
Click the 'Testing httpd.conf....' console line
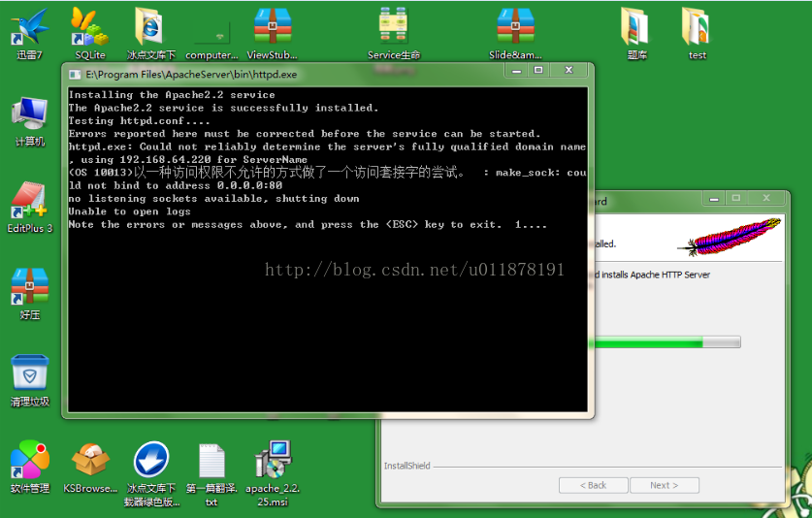(x=140, y=120)
